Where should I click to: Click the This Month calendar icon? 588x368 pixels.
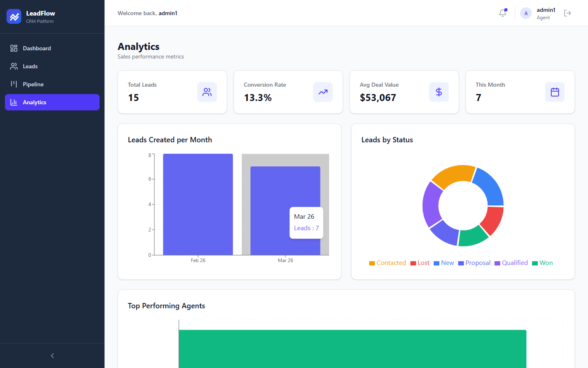tap(555, 92)
